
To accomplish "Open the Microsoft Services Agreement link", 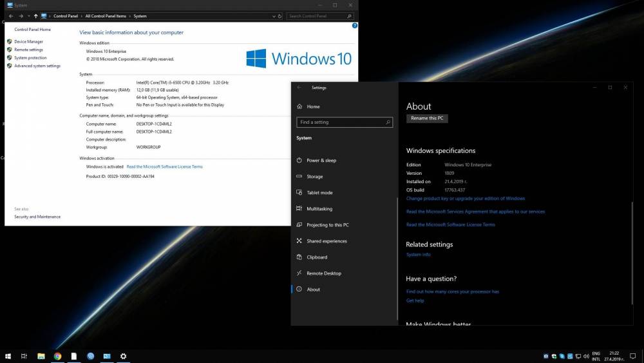I will tap(476, 211).
